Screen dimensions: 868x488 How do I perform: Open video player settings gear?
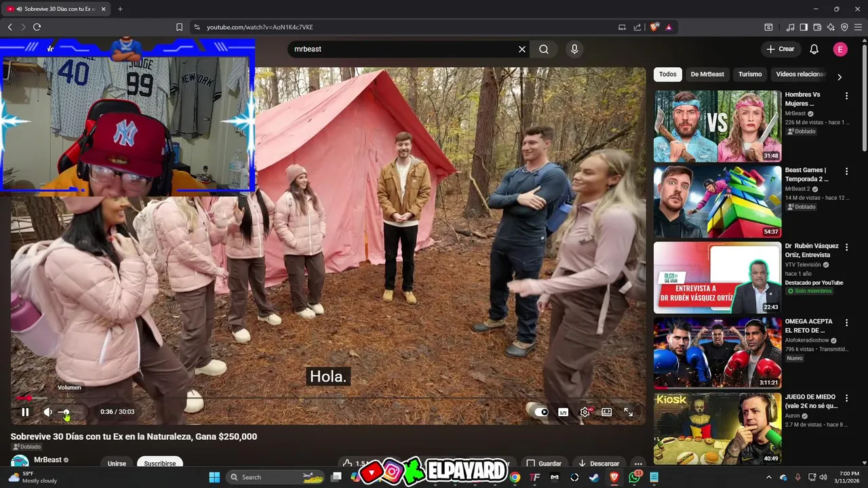click(585, 412)
